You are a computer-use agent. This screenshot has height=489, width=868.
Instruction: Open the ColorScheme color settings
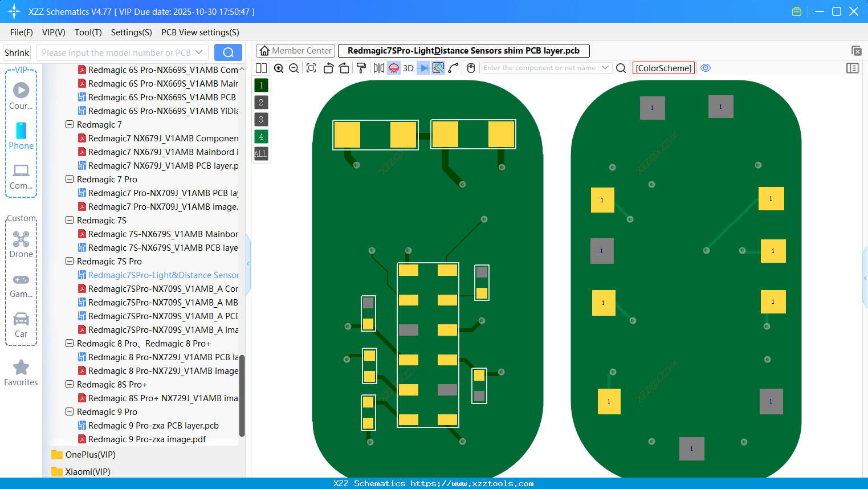663,68
